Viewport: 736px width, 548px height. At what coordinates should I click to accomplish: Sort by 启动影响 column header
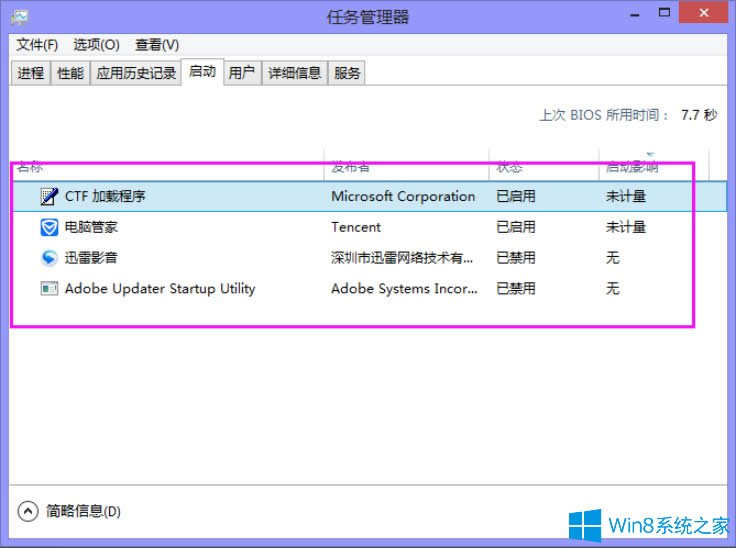pos(632,166)
